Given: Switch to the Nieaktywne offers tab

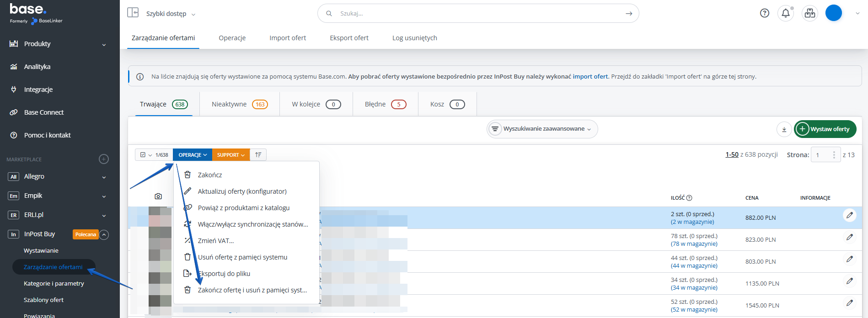Looking at the screenshot, I should click(x=239, y=105).
